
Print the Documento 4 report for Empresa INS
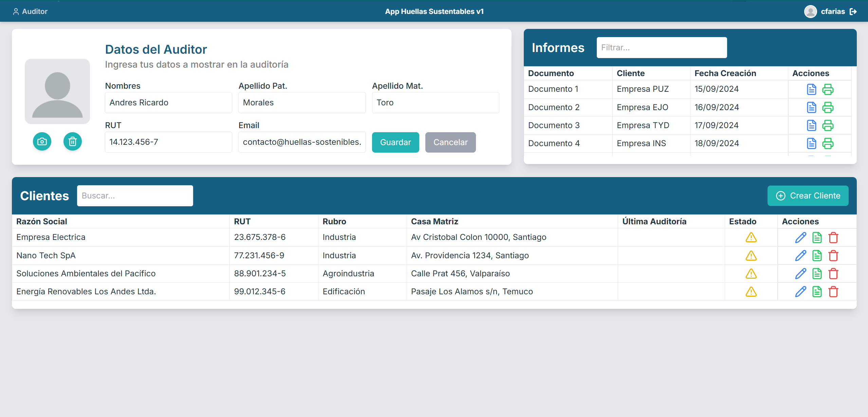[828, 143]
